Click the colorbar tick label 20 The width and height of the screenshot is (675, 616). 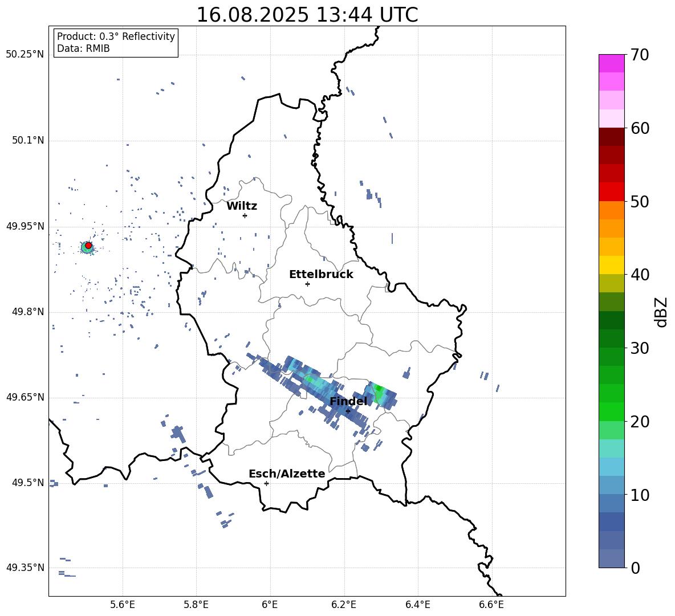640,421
